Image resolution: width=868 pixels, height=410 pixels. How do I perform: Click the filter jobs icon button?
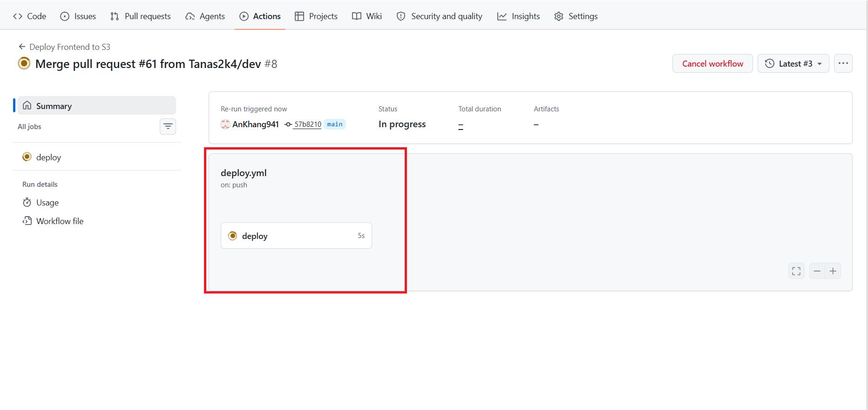pos(168,126)
